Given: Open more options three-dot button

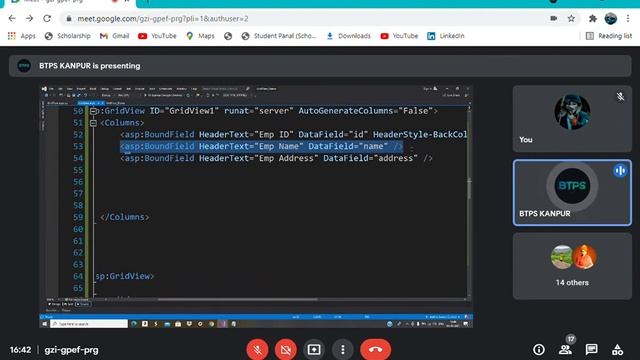Looking at the screenshot, I should point(342,349).
